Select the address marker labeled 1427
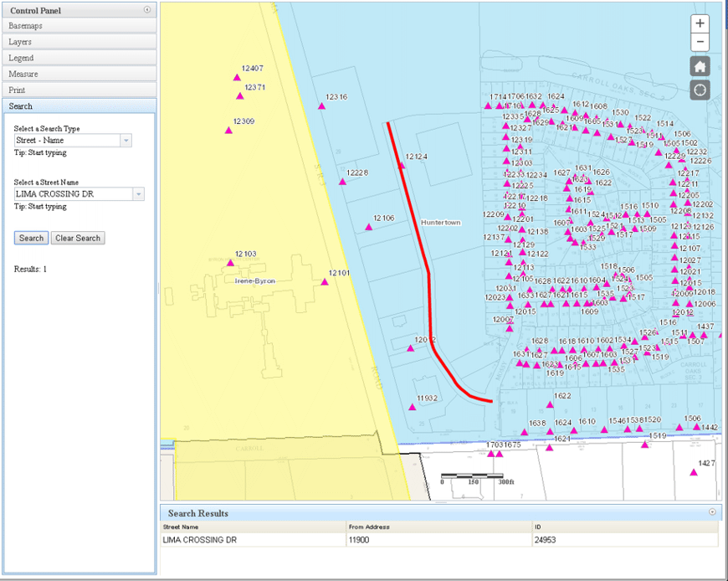This screenshot has width=728, height=581. tap(694, 472)
